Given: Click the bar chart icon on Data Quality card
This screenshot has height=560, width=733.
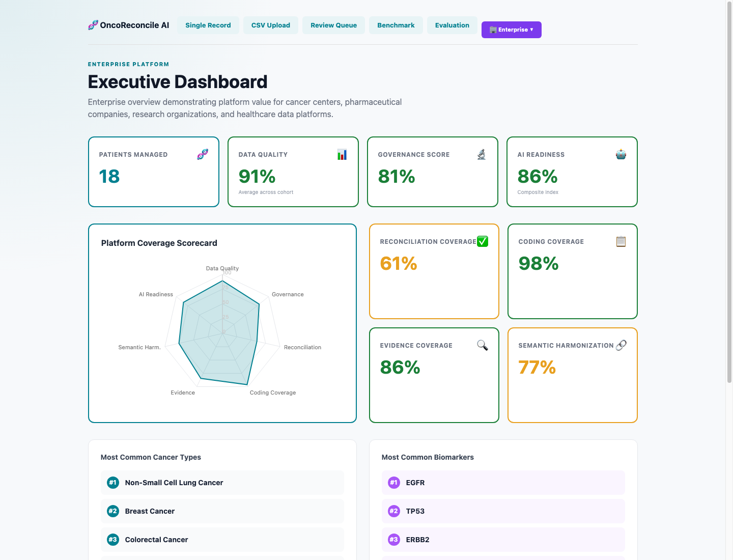Looking at the screenshot, I should (342, 154).
